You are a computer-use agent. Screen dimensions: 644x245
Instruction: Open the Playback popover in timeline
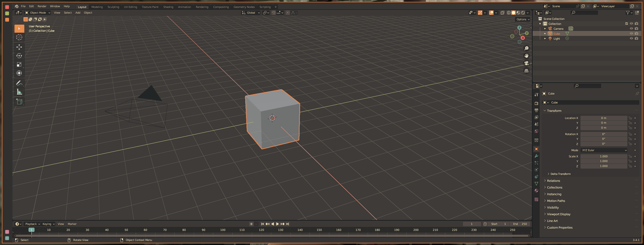click(32, 224)
